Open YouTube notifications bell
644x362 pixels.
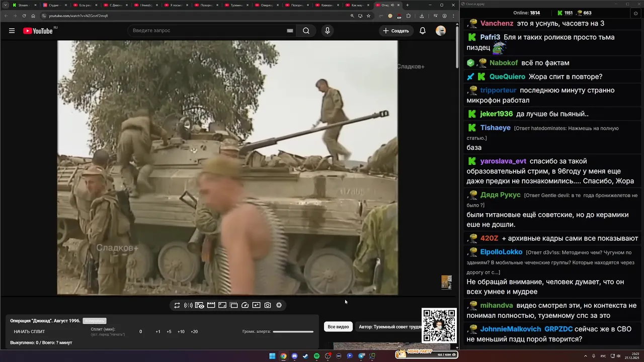pos(423,31)
